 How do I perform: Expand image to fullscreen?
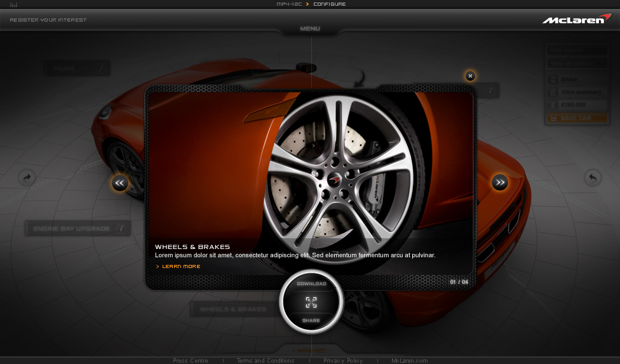point(311,302)
